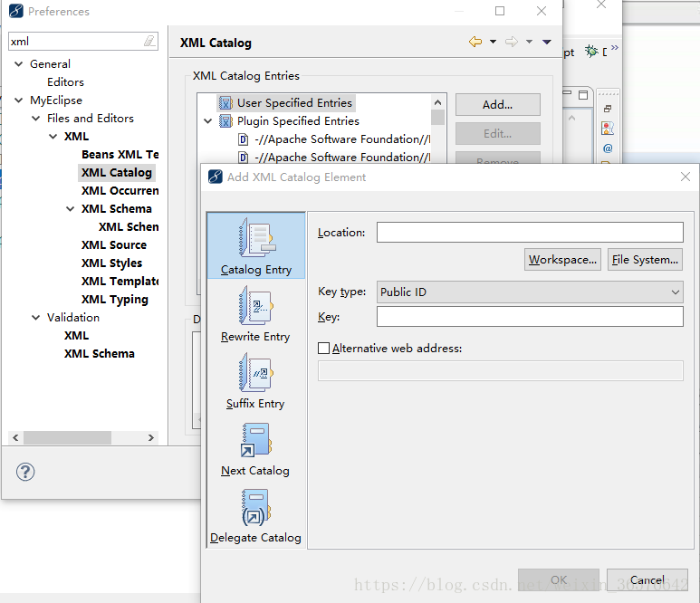This screenshot has height=603, width=700.
Task: Select XML Source tree item
Action: pyautogui.click(x=114, y=245)
